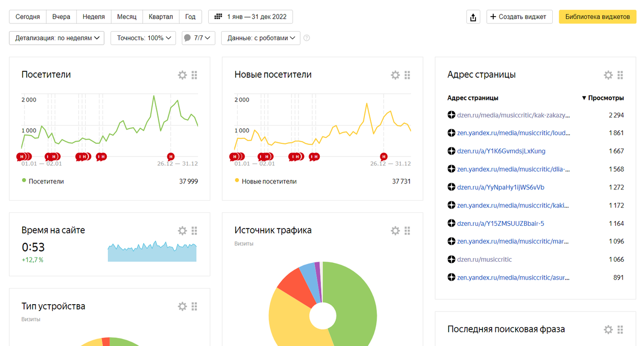Grab drag handle of Посетители widget
Image resolution: width=644 pixels, height=346 pixels.
coord(194,75)
